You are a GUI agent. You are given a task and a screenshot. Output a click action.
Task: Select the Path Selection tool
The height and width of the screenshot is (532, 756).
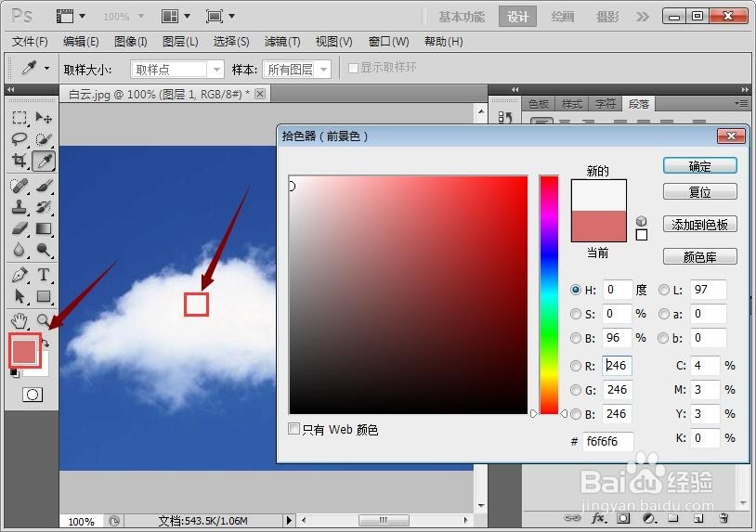tap(20, 296)
